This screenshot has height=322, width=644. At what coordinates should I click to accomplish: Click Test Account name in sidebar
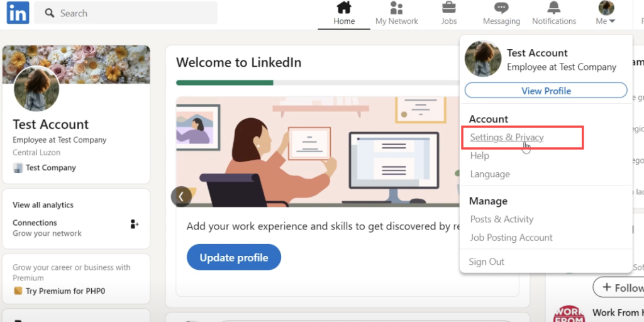tap(50, 125)
